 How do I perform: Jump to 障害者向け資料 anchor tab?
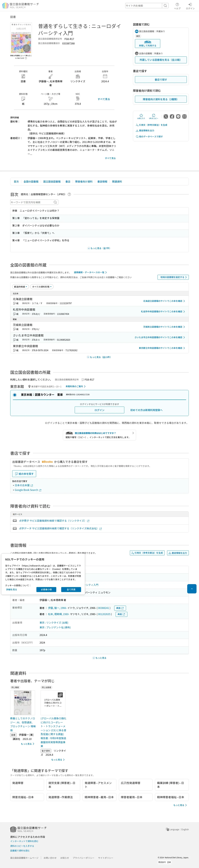point(84,182)
